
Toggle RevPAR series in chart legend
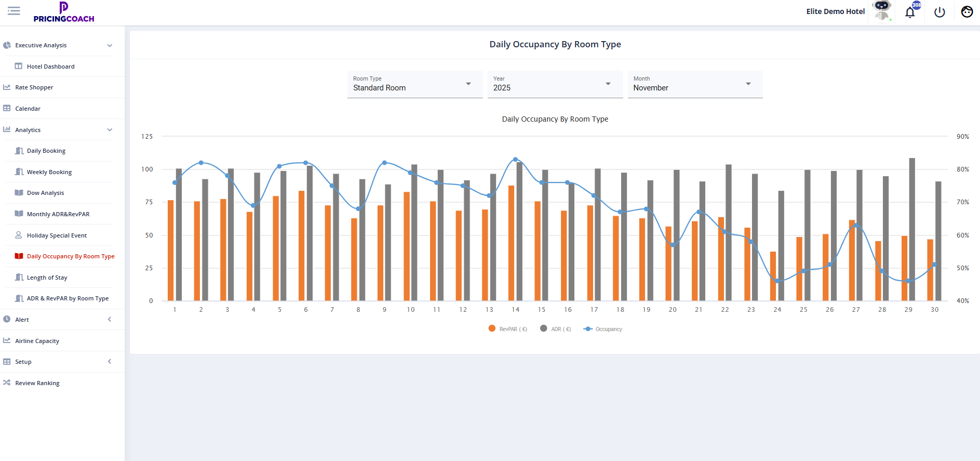point(508,329)
